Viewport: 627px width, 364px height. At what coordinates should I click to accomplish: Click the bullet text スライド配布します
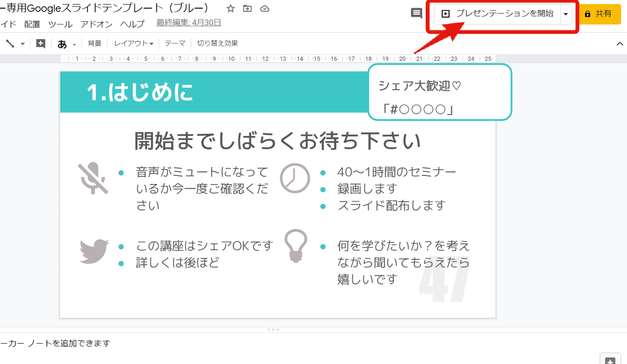(x=392, y=205)
